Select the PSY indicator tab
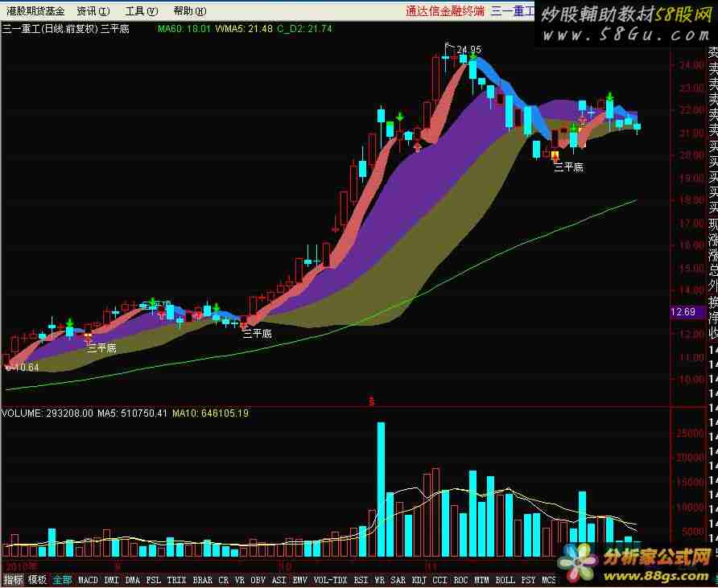718x588 pixels. point(528,580)
